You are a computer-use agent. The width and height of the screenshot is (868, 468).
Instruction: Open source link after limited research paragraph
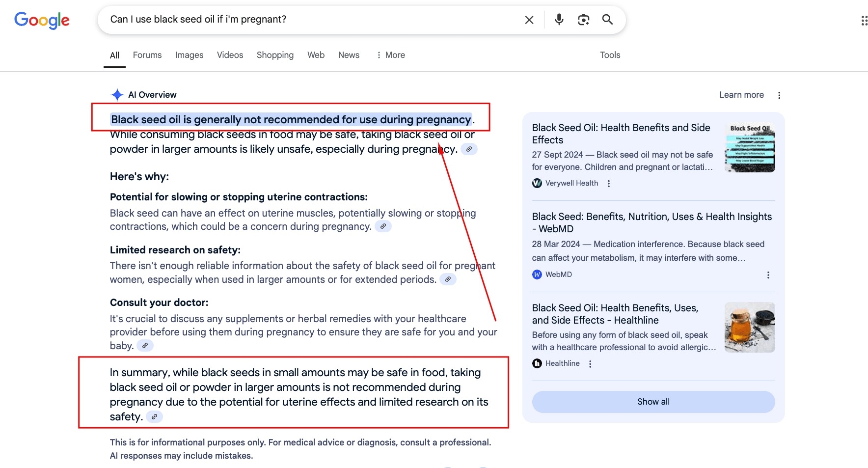[448, 279]
